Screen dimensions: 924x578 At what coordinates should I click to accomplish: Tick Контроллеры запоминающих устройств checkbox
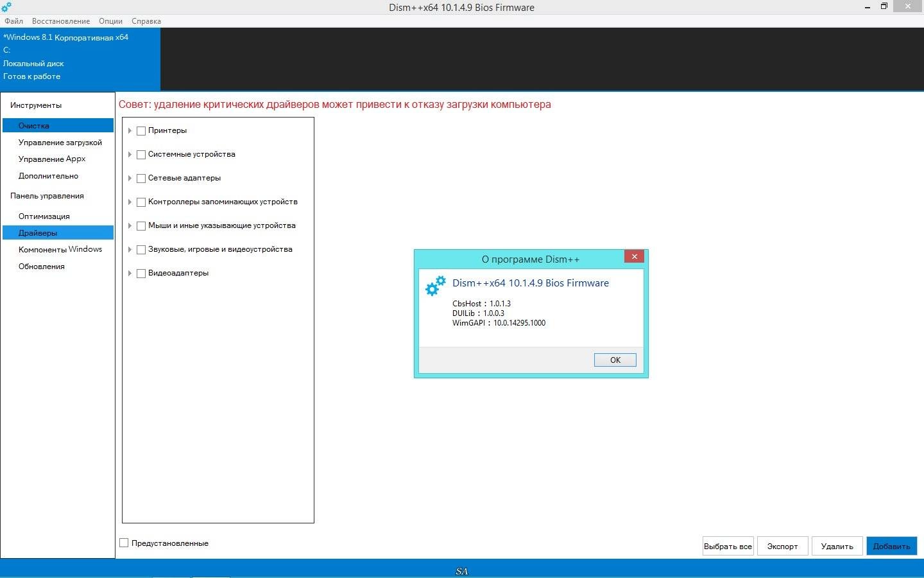pos(141,202)
